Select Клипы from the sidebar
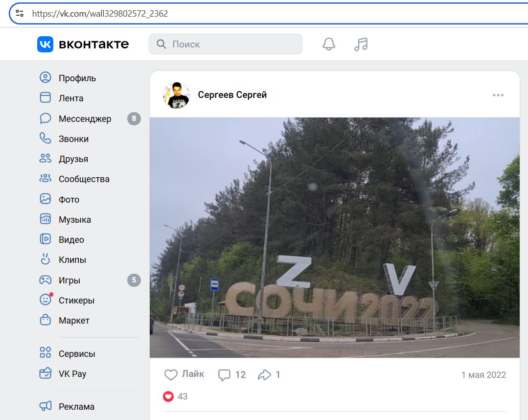Screen dimensions: 528x420 (x=72, y=260)
